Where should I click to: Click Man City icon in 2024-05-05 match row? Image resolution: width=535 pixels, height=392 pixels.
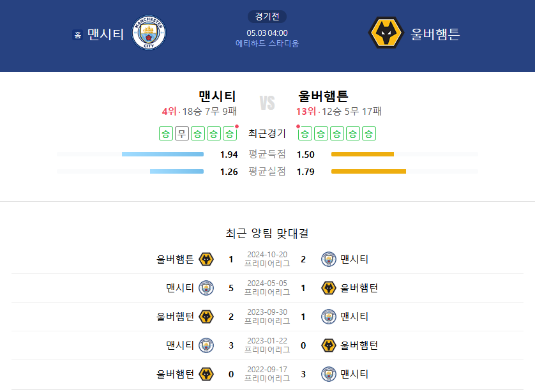pos(206,288)
